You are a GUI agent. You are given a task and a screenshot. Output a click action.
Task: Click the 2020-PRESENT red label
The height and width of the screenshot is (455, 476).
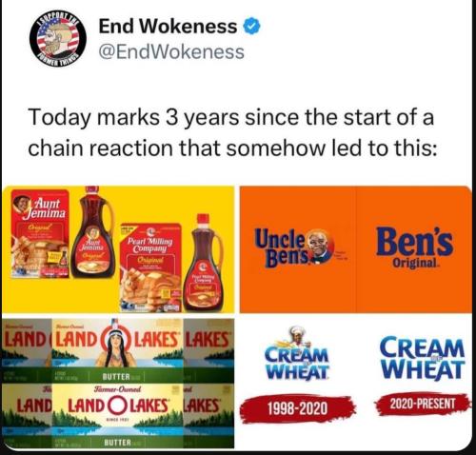[x=423, y=404]
